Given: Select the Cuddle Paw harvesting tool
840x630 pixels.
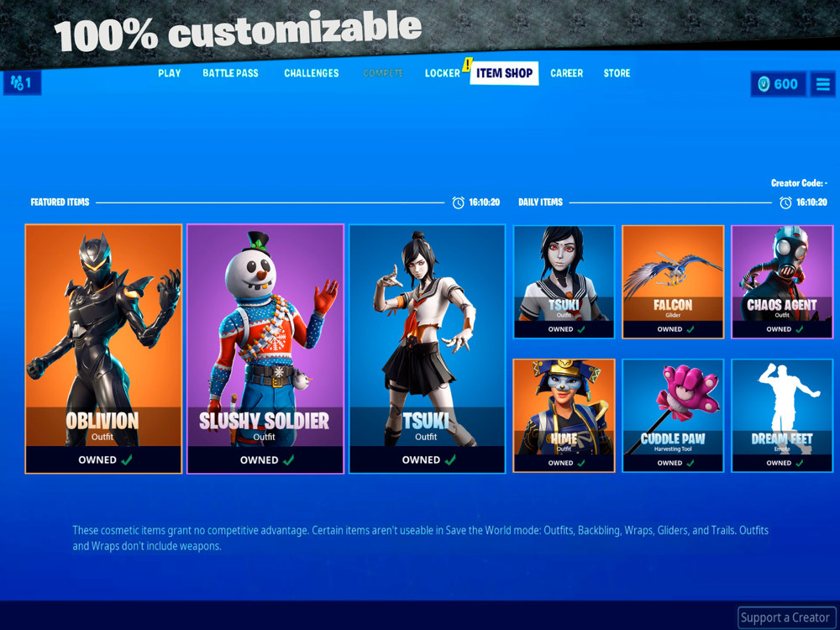Looking at the screenshot, I should point(673,416).
